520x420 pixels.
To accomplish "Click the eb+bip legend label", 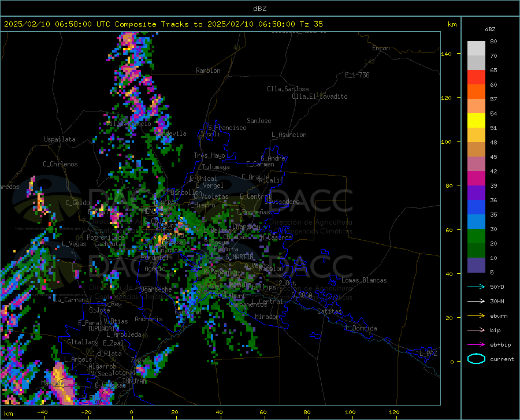I will pos(500,345).
